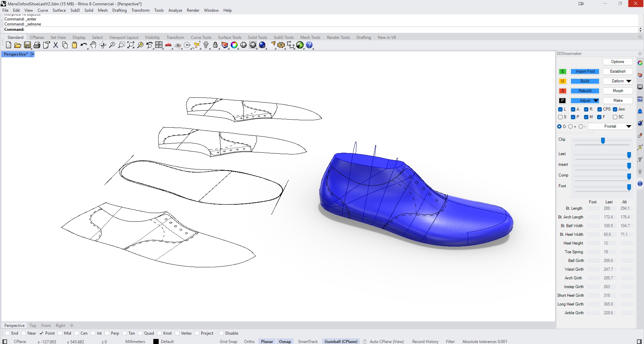Click the Undo arrow icon
Viewport: 644px width, 344px height.
pos(83,45)
